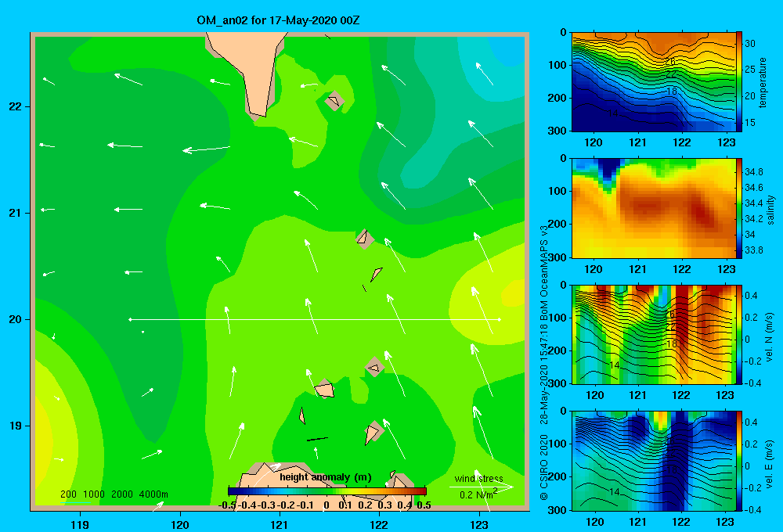
Task: Click longitude label 119 below the main map
Action: coord(80,524)
